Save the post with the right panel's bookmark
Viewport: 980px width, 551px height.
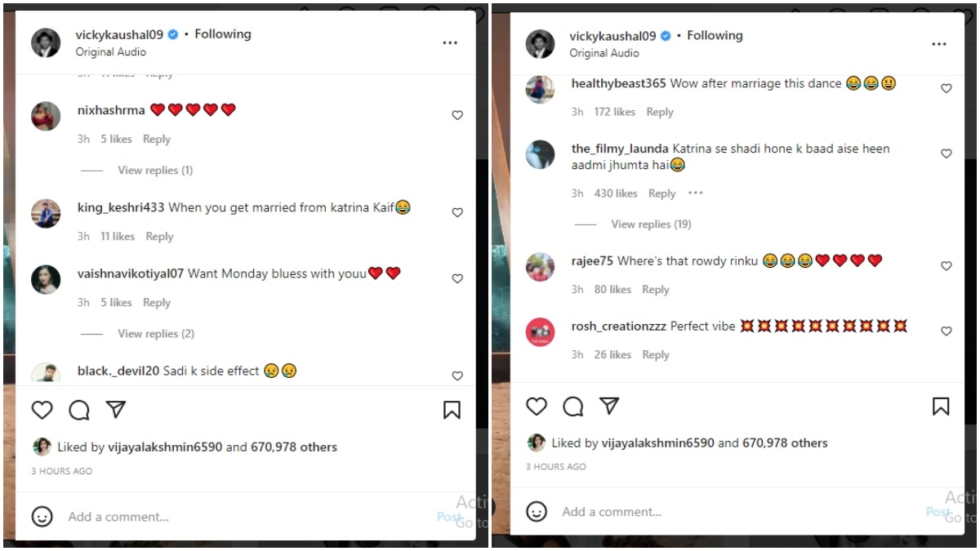[941, 407]
